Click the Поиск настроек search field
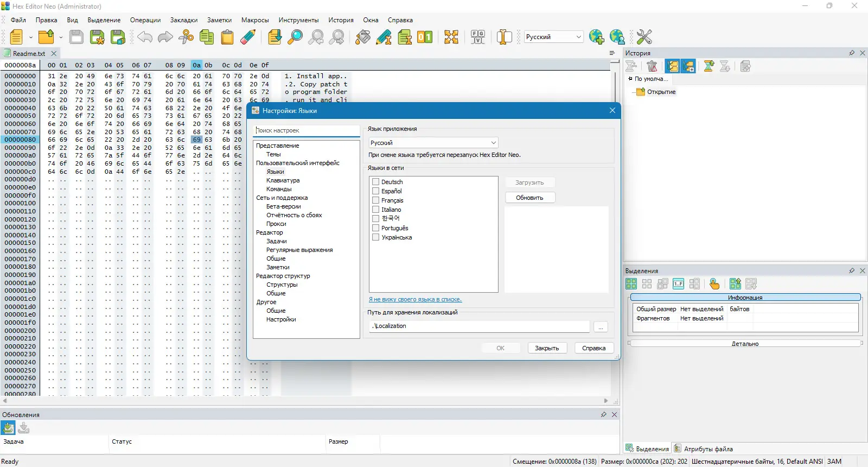The height and width of the screenshot is (467, 868). (307, 130)
